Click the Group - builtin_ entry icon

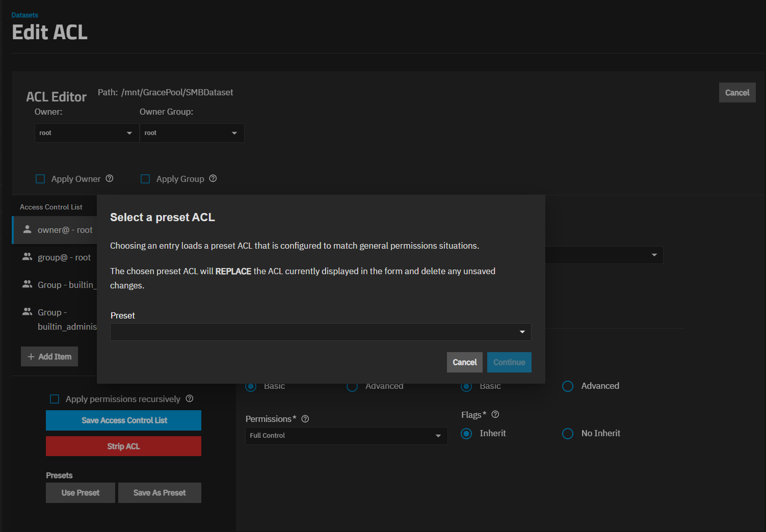[x=28, y=284]
